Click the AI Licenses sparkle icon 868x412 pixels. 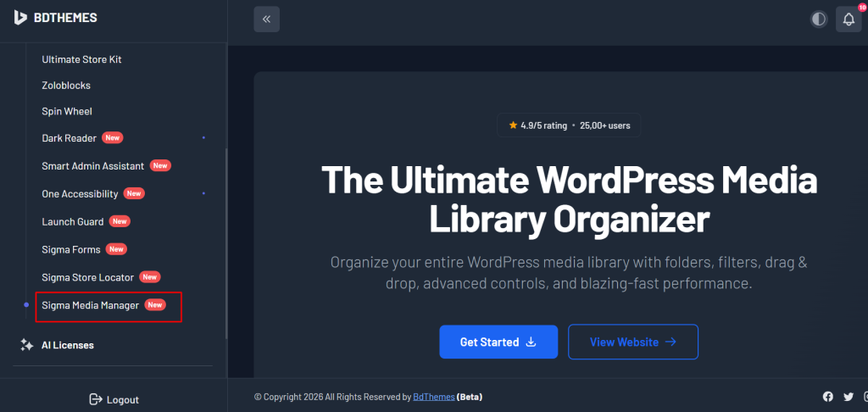point(27,345)
